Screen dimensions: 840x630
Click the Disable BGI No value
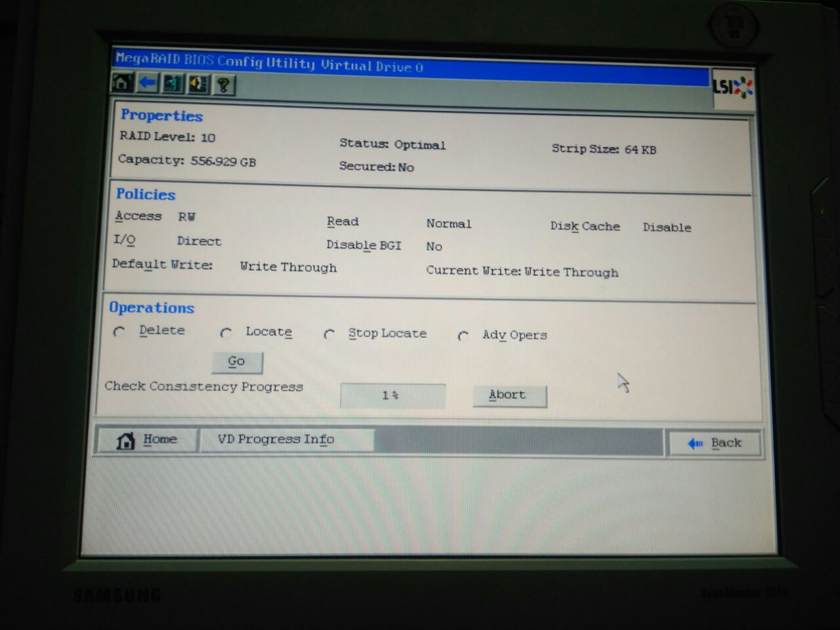[434, 247]
